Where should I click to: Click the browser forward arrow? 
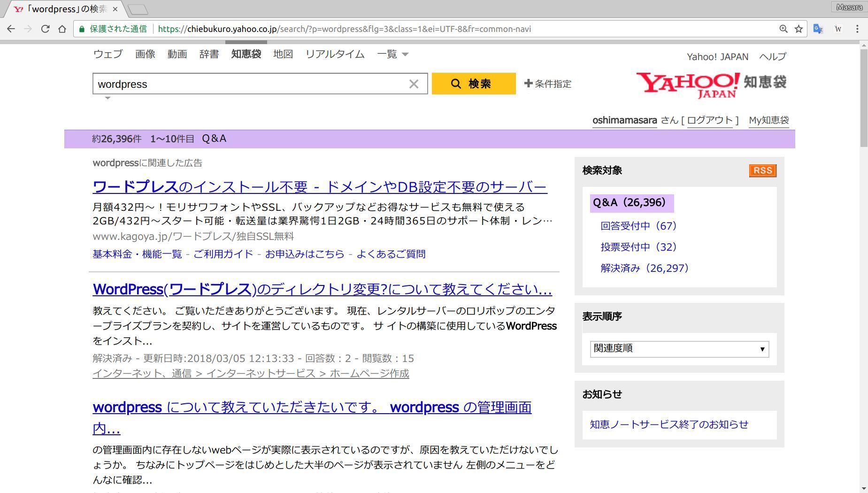(x=28, y=29)
